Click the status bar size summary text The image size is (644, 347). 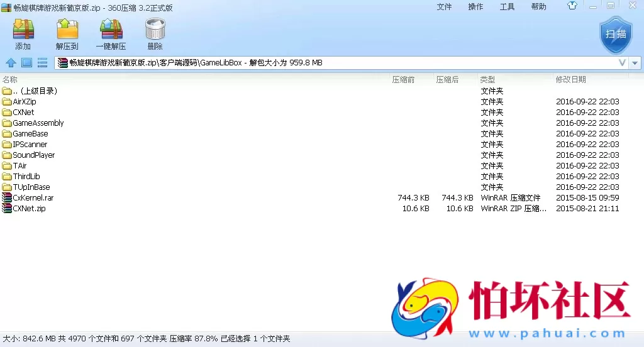pyautogui.click(x=146, y=339)
